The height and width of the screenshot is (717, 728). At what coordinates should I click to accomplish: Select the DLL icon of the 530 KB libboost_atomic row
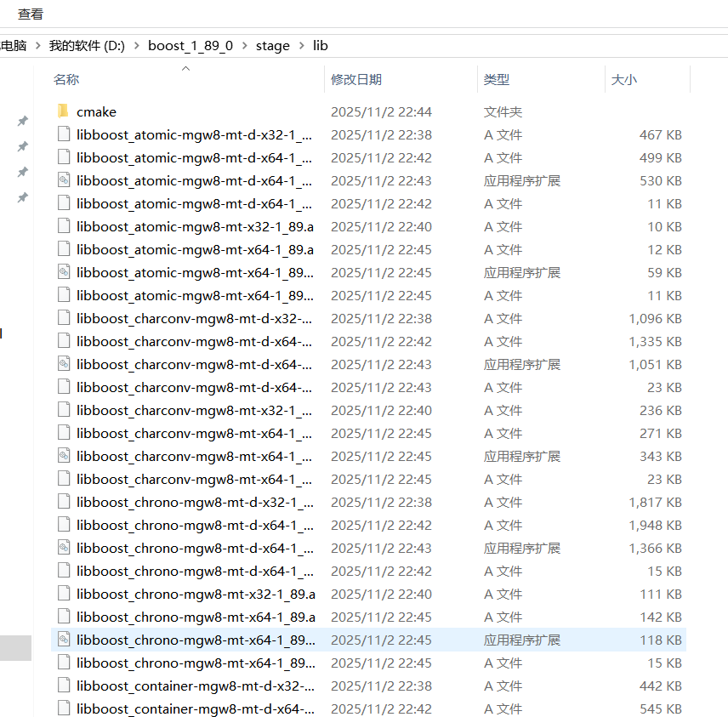[x=64, y=180]
